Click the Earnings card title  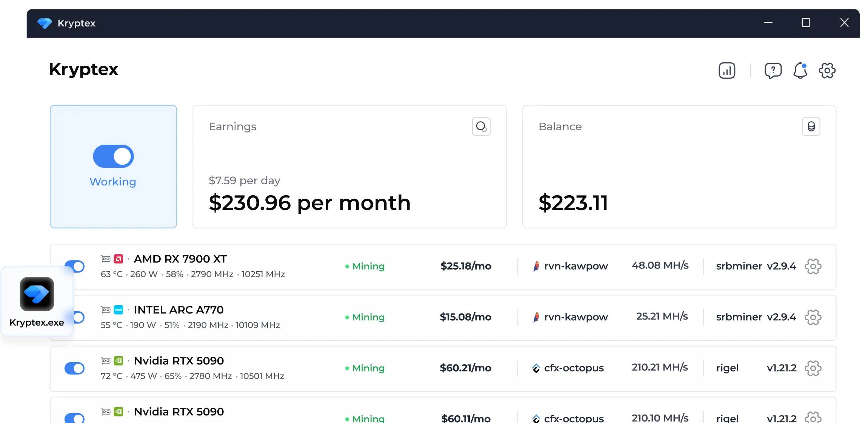(232, 127)
